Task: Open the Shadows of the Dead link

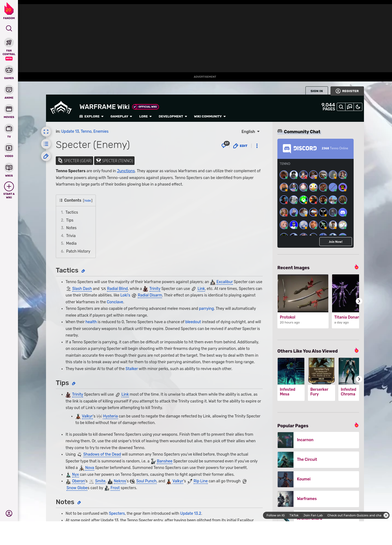Action: point(102,454)
